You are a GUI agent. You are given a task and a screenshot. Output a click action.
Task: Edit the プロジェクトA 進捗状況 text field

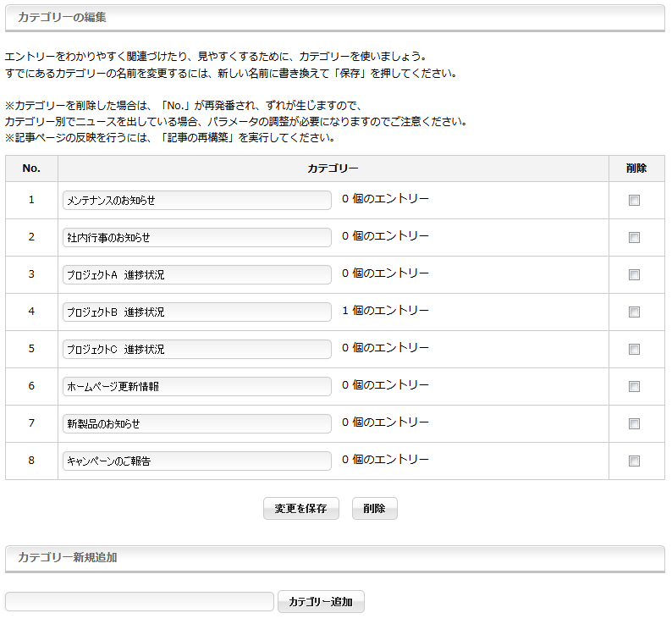(197, 275)
